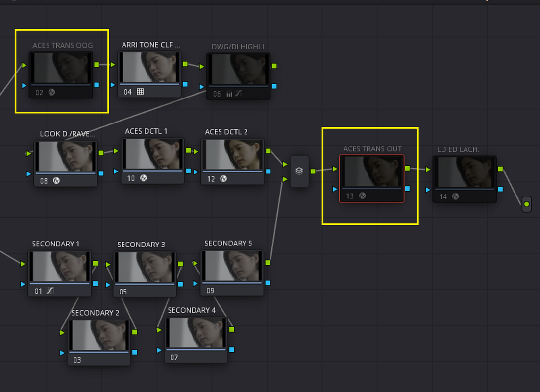Click the FX badge on node 10
Screen dimensions: 540x392
pyautogui.click(x=144, y=178)
